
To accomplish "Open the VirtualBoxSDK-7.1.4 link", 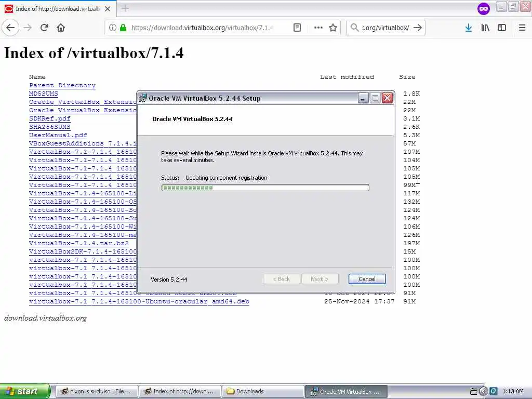I will (x=83, y=251).
